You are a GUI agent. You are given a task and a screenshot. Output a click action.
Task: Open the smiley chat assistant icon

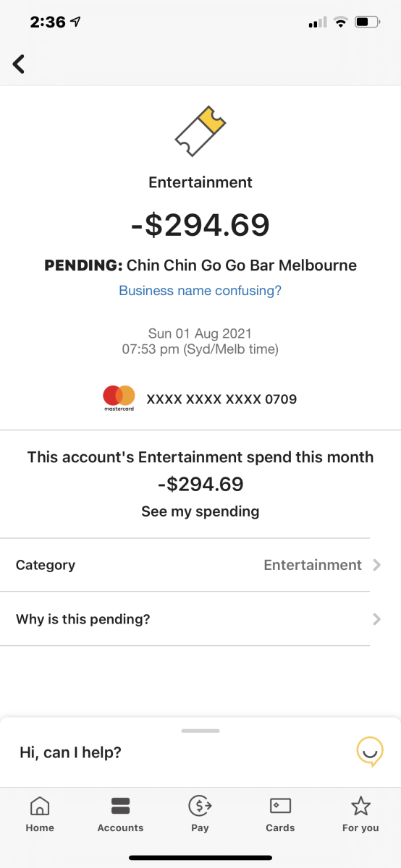369,752
